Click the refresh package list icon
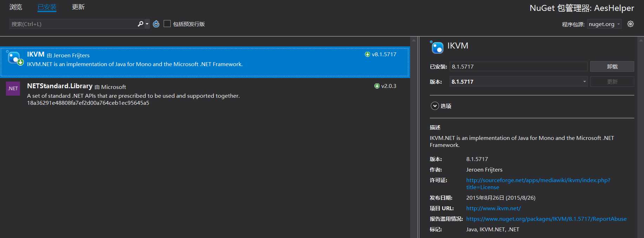The image size is (644, 238). tap(156, 24)
